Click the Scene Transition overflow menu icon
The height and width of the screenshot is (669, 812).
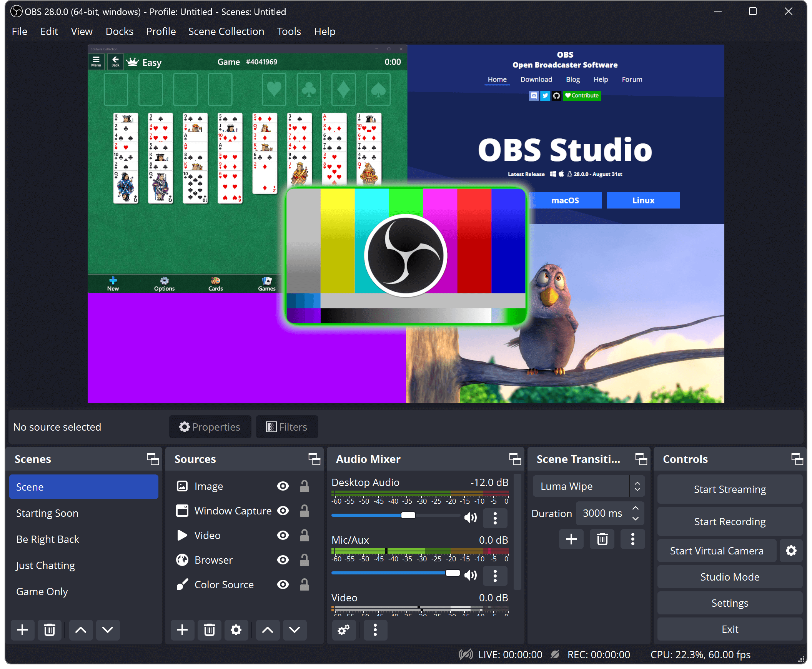pos(632,539)
